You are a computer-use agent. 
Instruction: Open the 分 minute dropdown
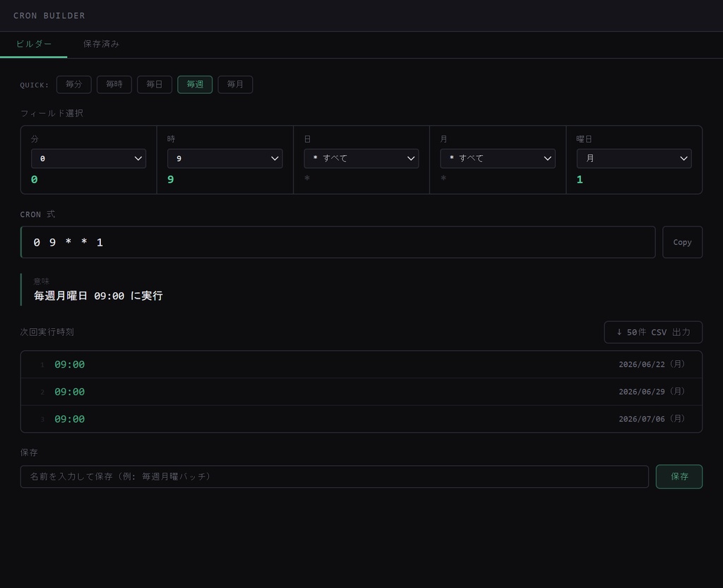pos(88,159)
